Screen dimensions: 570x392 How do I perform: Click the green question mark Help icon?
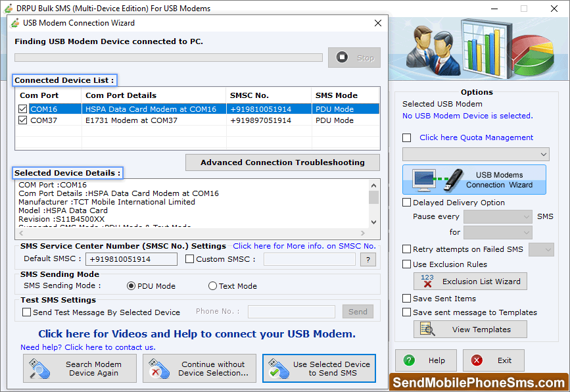tap(409, 360)
